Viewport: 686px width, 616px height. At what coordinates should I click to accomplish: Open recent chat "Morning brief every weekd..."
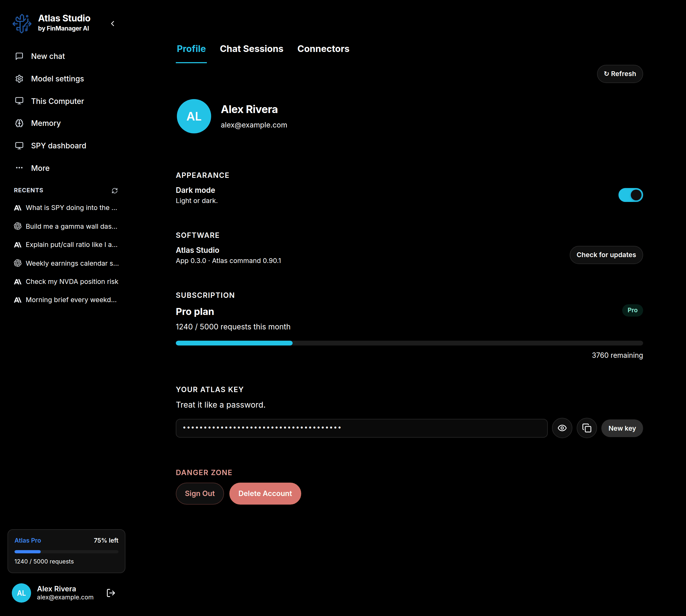[x=66, y=300]
